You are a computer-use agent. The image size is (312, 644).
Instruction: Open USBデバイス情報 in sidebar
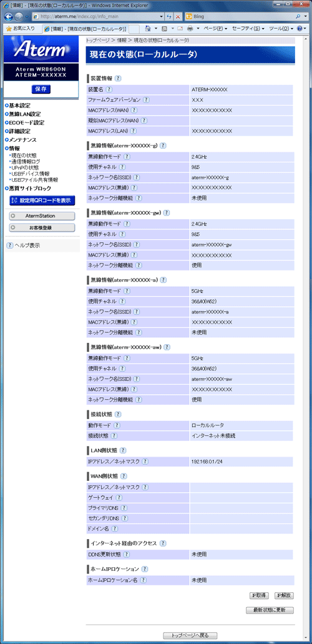(x=29, y=174)
